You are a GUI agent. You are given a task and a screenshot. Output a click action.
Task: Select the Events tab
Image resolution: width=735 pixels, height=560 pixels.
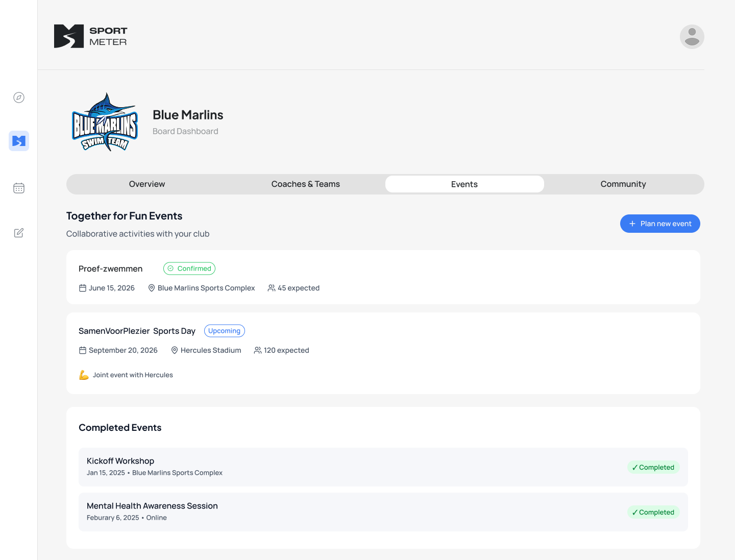coord(464,184)
